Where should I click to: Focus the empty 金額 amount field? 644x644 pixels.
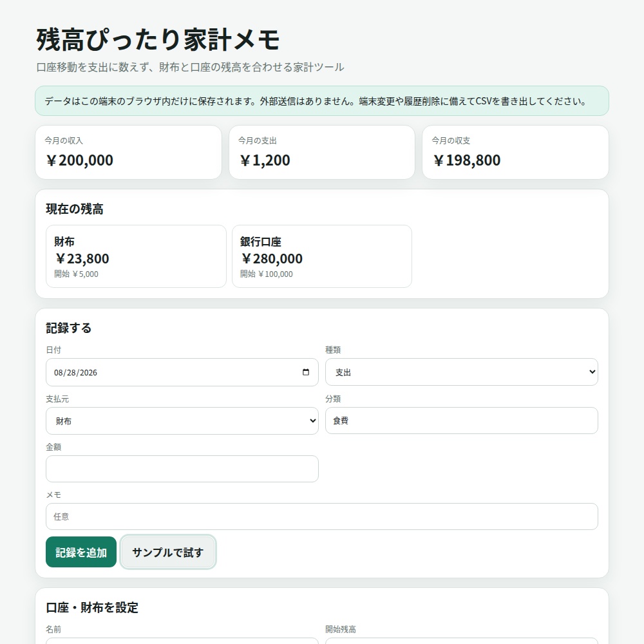(182, 469)
